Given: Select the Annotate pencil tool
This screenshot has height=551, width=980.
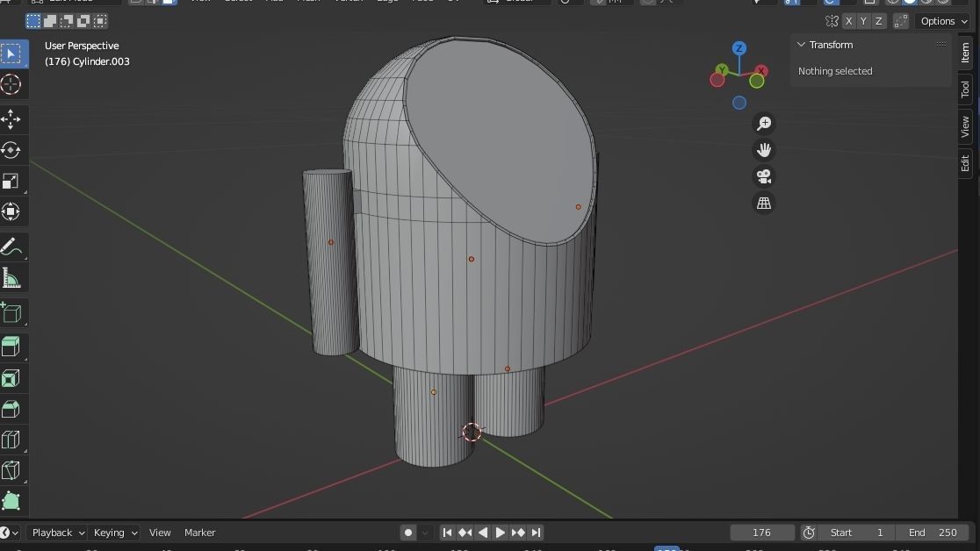Looking at the screenshot, I should tap(11, 247).
